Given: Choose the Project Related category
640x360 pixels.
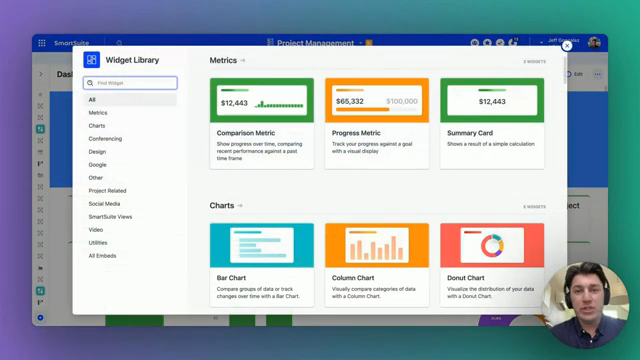Looking at the screenshot, I should click(x=107, y=191).
